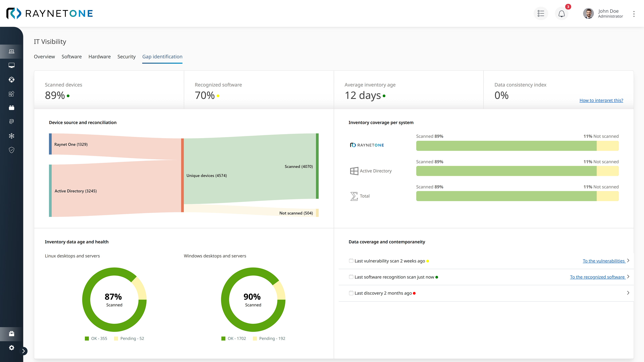Open the task list icon in the top bar

point(541,13)
